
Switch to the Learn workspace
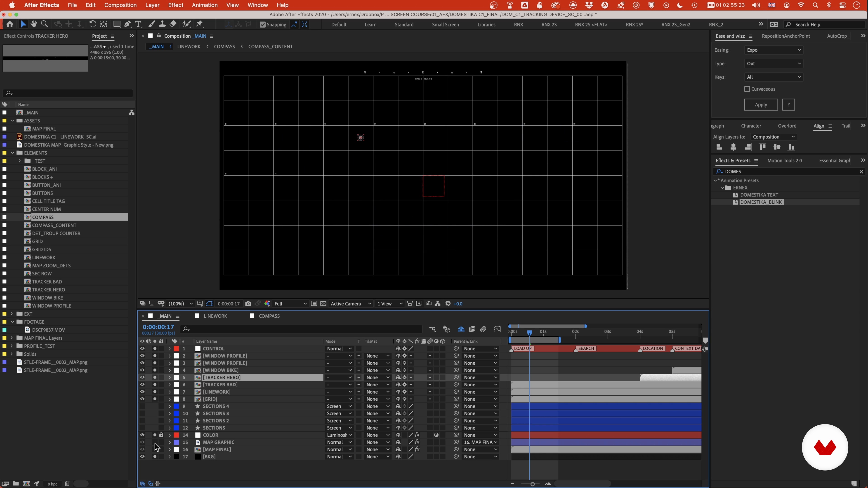(370, 25)
